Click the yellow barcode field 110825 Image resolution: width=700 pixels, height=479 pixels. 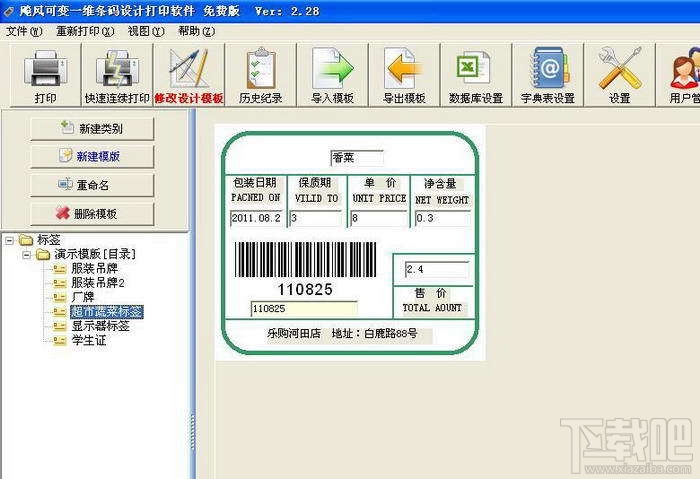[304, 309]
